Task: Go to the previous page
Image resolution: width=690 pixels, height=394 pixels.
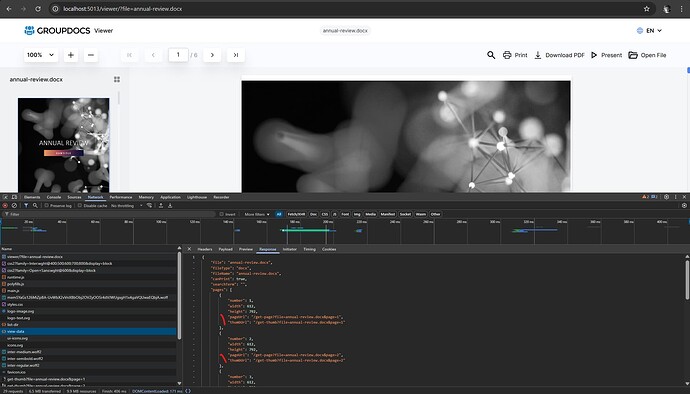Action: 153,55
